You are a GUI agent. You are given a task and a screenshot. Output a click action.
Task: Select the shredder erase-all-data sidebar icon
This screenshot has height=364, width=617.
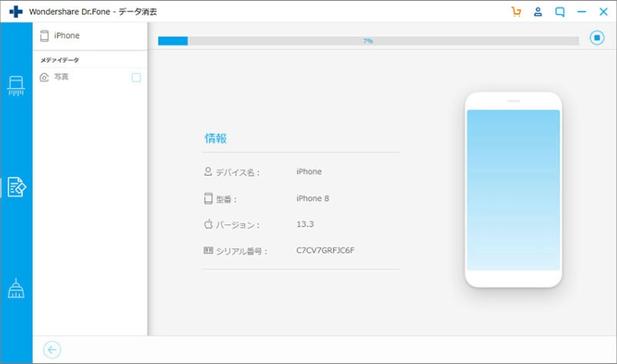(x=16, y=86)
